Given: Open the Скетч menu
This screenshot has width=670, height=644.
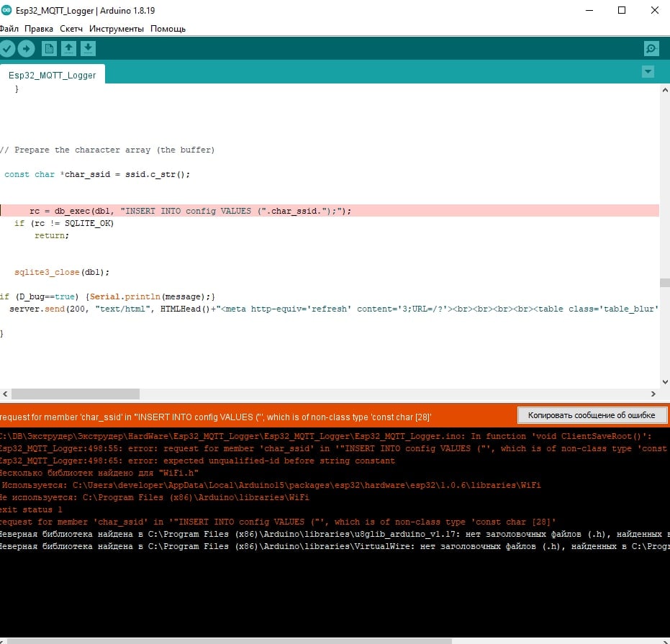Looking at the screenshot, I should pos(71,29).
